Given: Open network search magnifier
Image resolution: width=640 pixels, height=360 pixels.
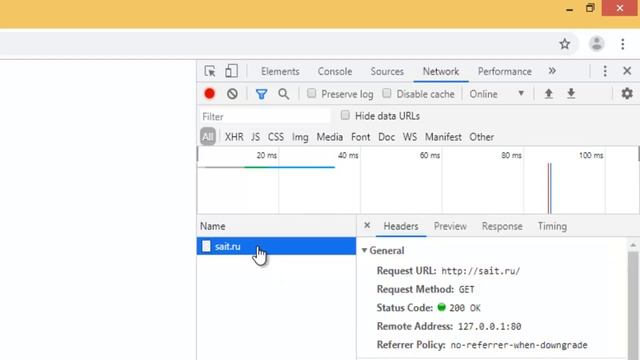Looking at the screenshot, I should pos(284,94).
